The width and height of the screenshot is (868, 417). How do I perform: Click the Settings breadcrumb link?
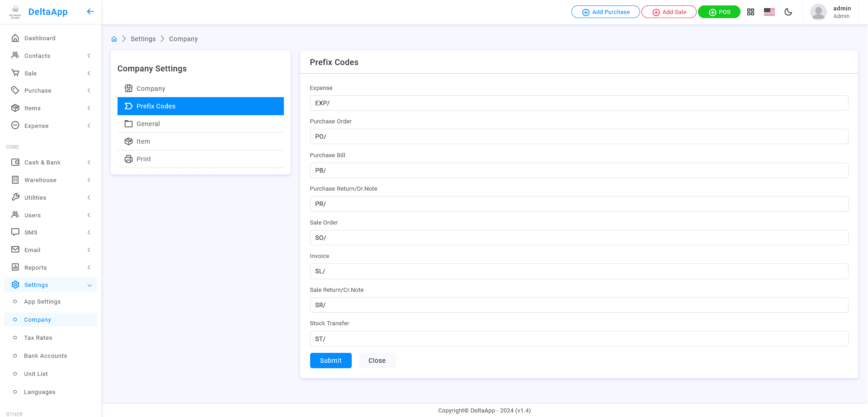coord(143,39)
